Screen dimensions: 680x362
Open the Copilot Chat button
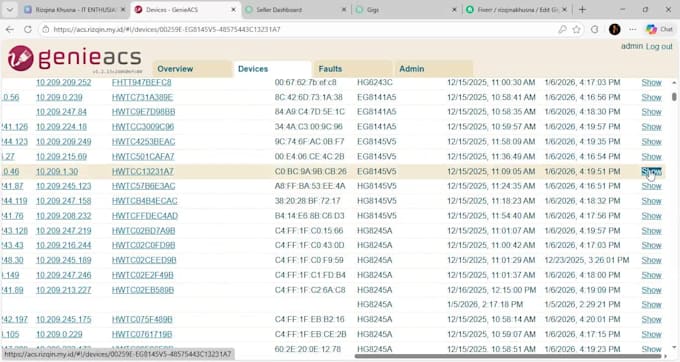[x=659, y=29]
